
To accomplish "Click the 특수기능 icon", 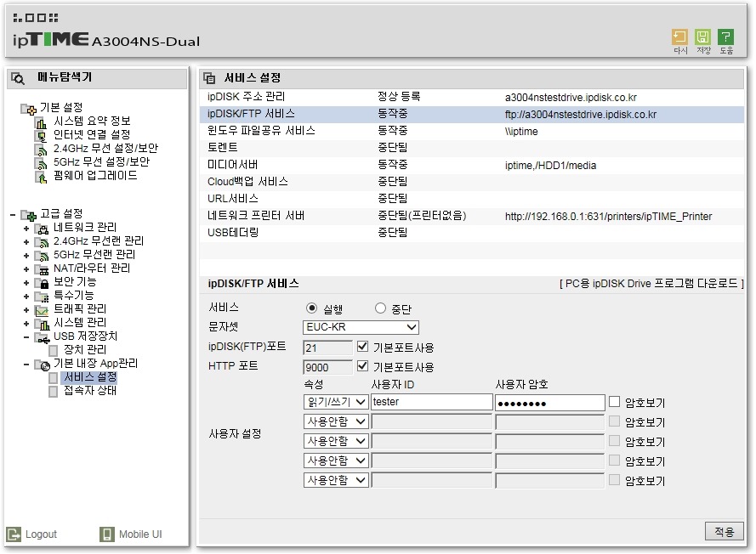I will [x=42, y=297].
